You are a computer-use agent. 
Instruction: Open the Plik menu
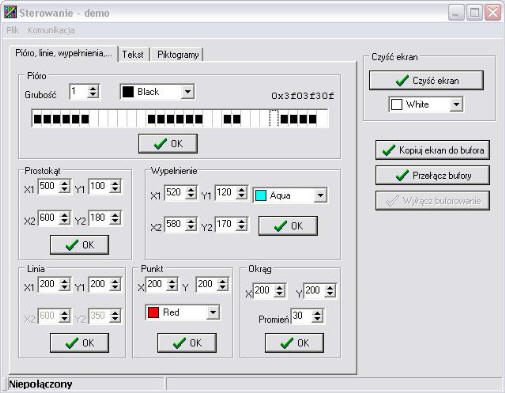pyautogui.click(x=12, y=30)
